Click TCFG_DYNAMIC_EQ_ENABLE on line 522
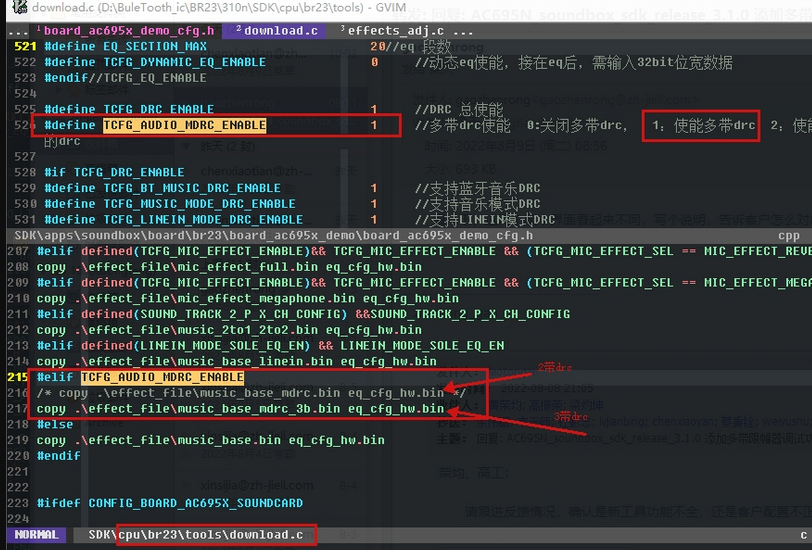812x550 pixels. pos(184,62)
